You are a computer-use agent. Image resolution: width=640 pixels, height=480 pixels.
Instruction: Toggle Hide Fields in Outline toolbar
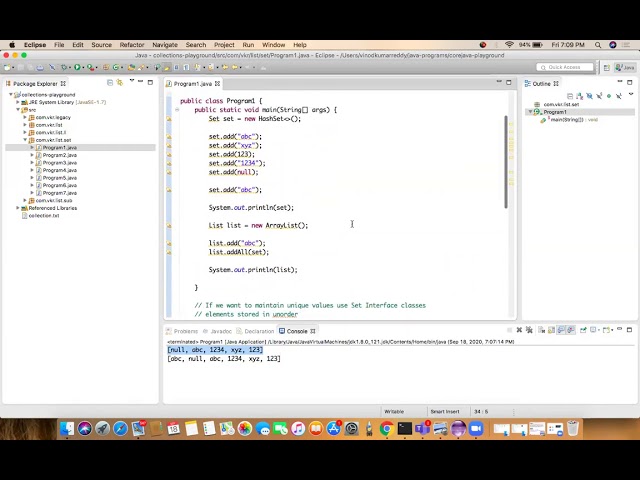click(x=589, y=96)
